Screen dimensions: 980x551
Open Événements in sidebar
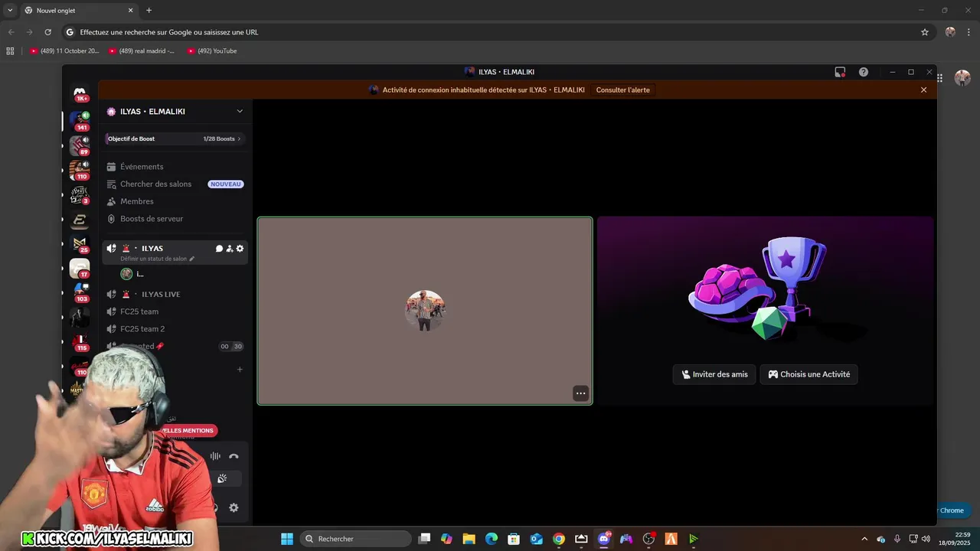(175, 167)
